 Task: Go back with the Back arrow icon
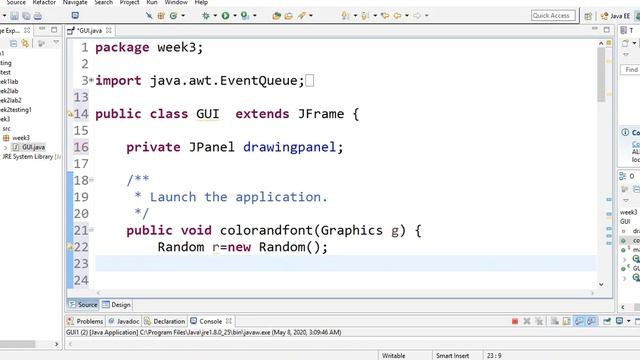[x=397, y=16]
